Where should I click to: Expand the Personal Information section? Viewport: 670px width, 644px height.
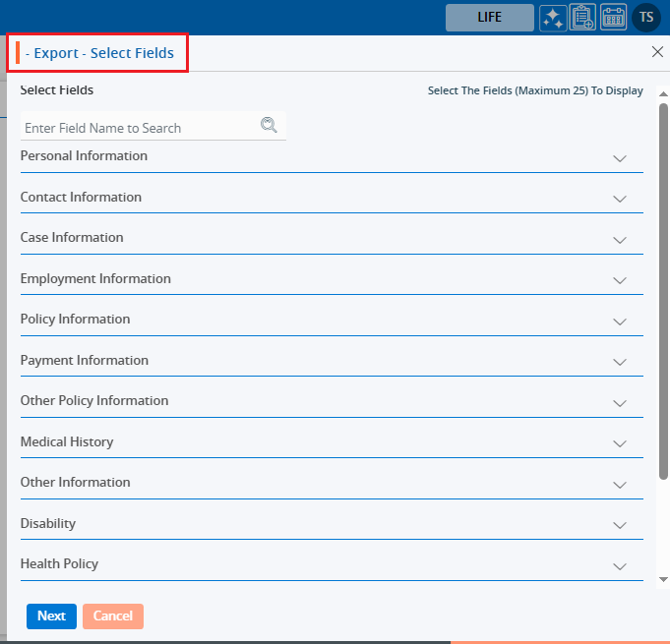619,158
